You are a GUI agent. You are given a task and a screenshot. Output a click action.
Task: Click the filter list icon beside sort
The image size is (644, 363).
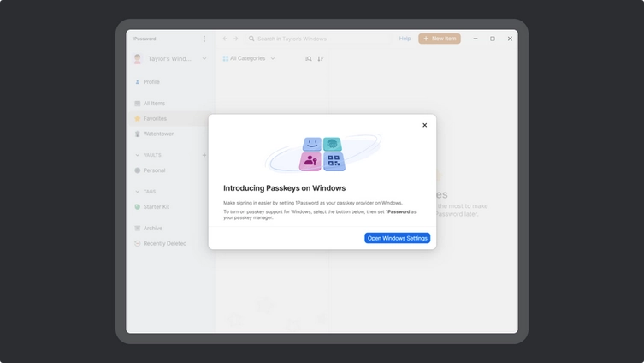pyautogui.click(x=309, y=59)
